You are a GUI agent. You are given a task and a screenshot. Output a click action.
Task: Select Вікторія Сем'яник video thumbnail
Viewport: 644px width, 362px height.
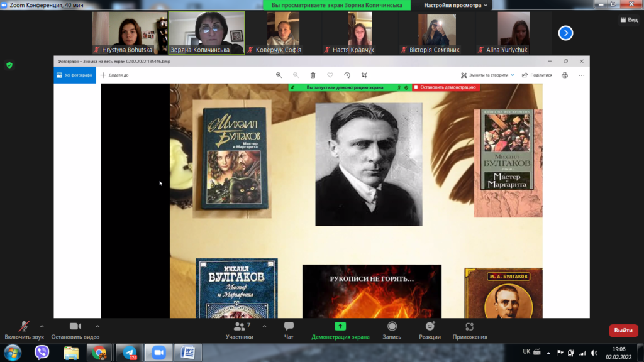pos(436,33)
